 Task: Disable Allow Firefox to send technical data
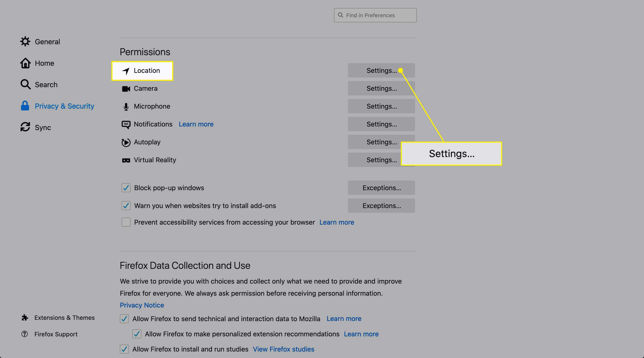(125, 318)
